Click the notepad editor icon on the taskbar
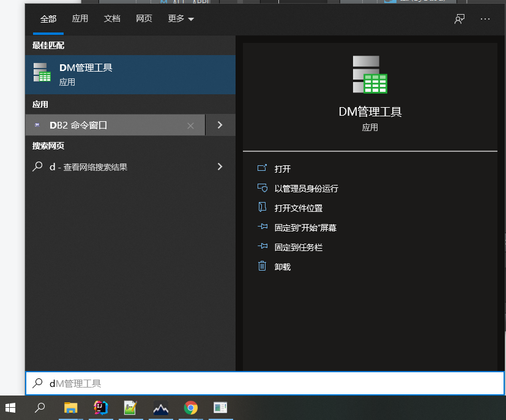The width and height of the screenshot is (506, 420). tap(130, 408)
